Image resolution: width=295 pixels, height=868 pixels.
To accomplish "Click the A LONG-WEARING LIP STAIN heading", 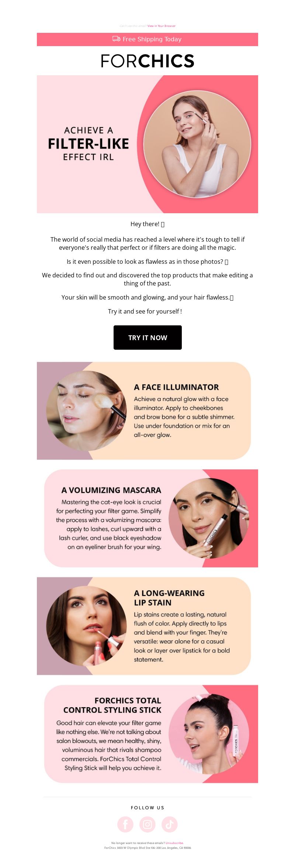I will [169, 598].
